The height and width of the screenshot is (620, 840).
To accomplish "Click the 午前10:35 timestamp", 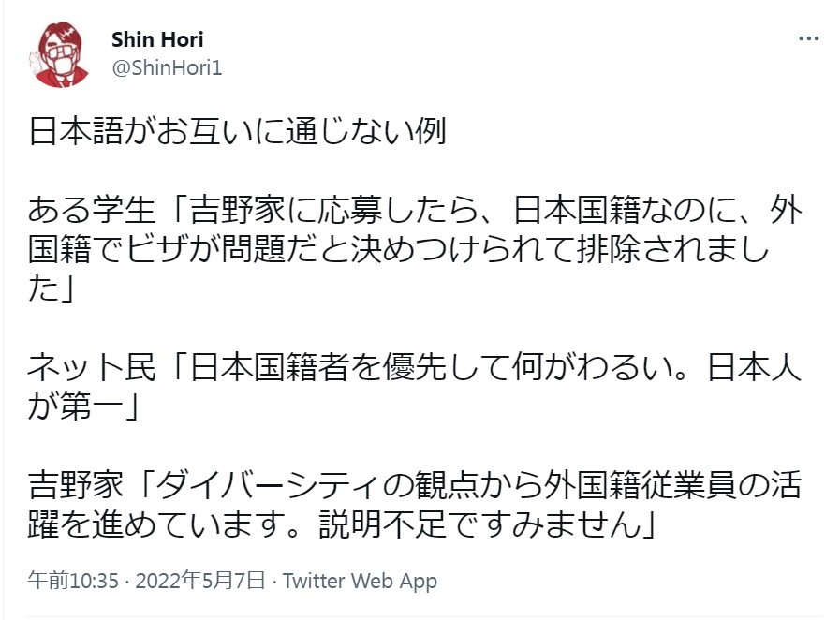I will pos(74,581).
